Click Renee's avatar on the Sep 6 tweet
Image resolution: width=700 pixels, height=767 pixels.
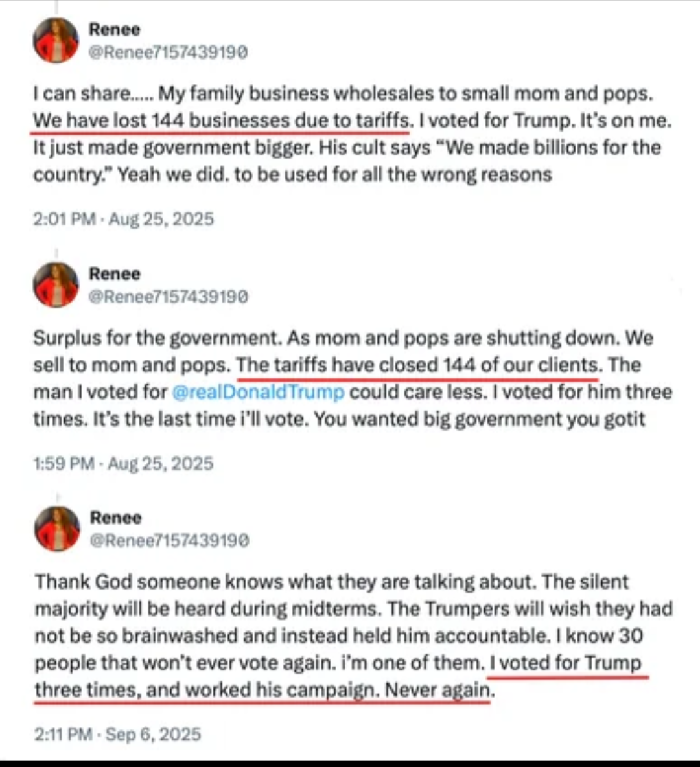[x=56, y=529]
